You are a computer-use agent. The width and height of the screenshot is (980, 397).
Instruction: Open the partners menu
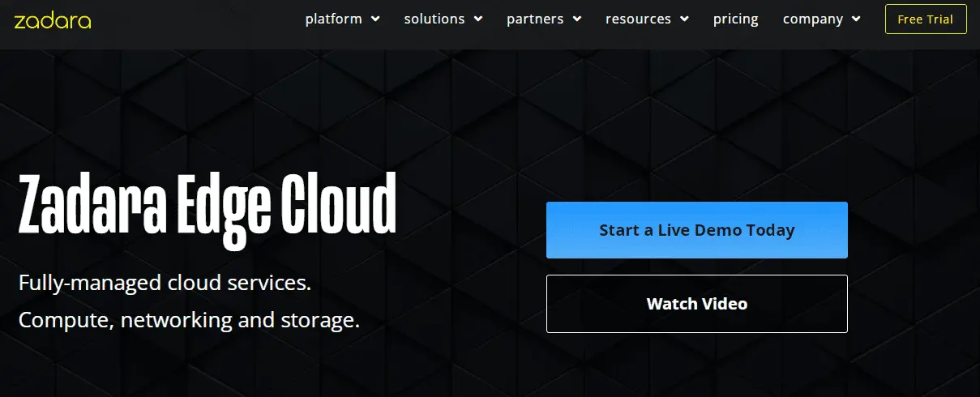(x=536, y=19)
